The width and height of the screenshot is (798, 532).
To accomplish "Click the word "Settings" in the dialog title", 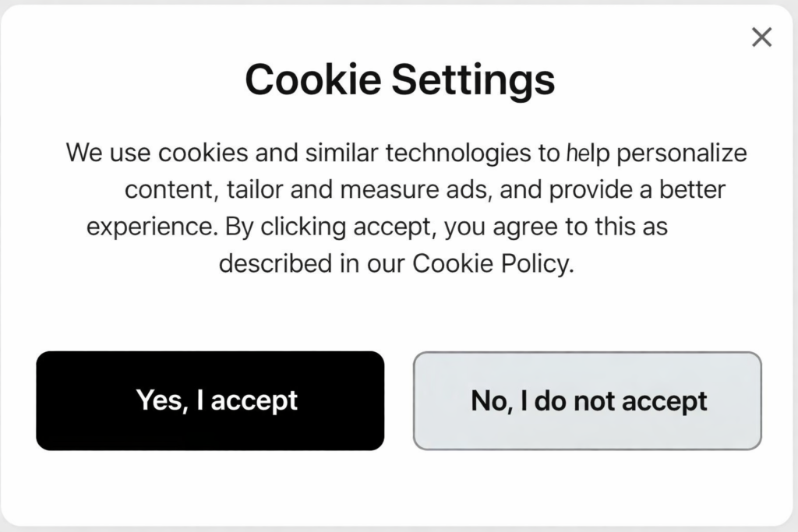I will [473, 79].
